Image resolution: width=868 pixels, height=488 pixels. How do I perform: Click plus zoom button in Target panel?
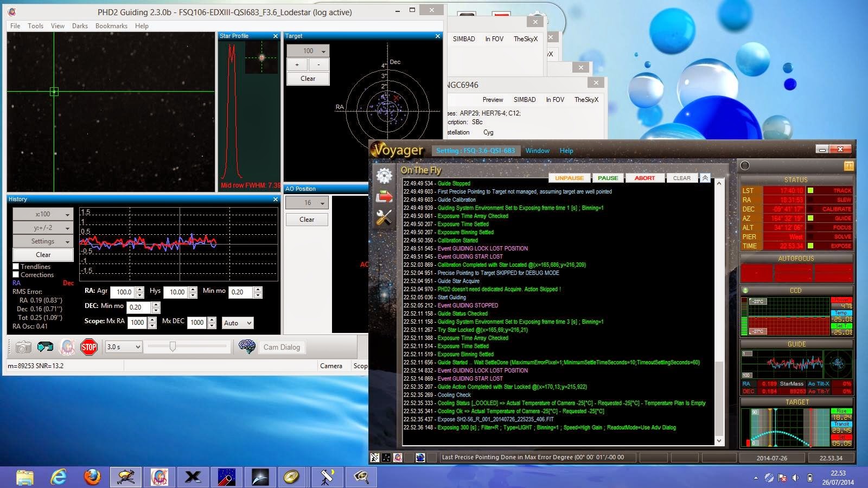pos(297,65)
